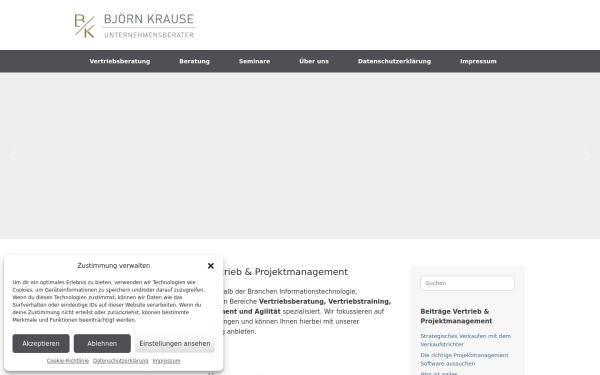The height and width of the screenshot is (375, 600).
Task: Click the bold text Vertriebsberatung, Vertriebstraining
Action: tap(325, 302)
